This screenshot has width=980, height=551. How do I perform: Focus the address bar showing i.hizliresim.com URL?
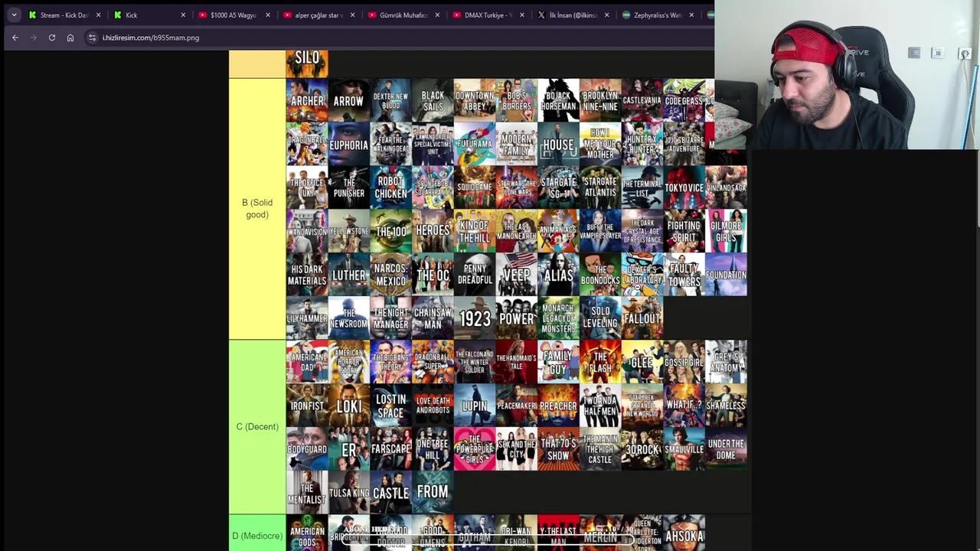click(398, 37)
